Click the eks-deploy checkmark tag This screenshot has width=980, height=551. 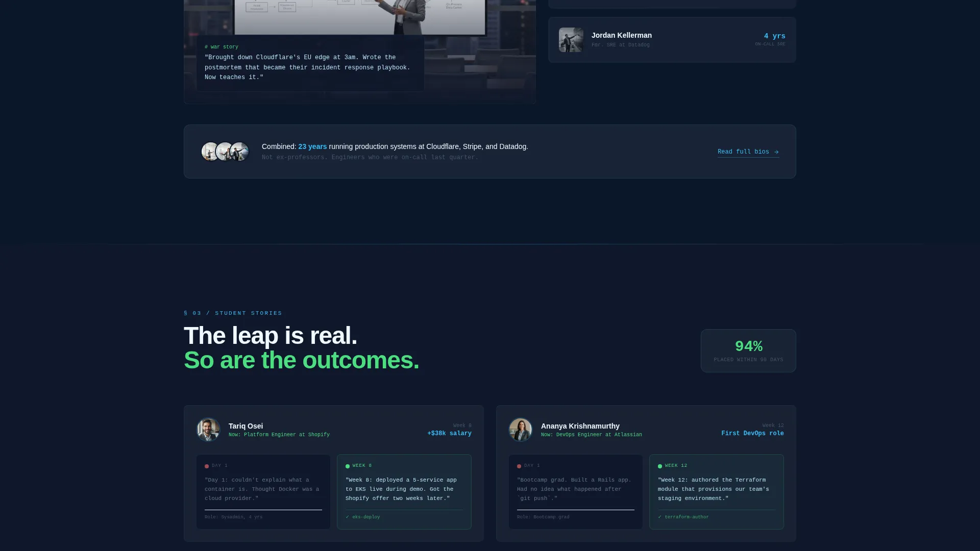363,517
